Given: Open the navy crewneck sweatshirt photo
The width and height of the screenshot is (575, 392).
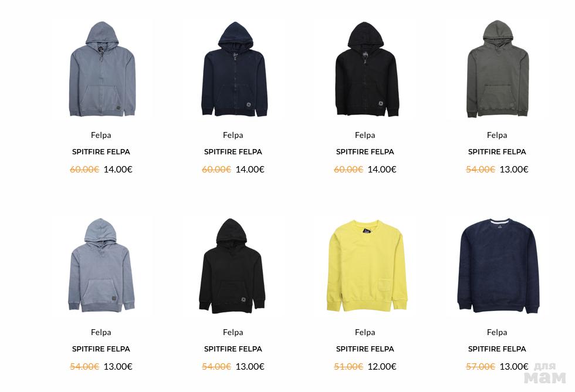Looking at the screenshot, I should point(498,265).
